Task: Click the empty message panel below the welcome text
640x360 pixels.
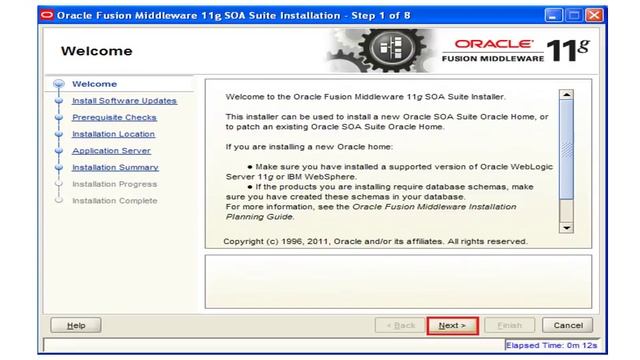Action: pos(398,282)
